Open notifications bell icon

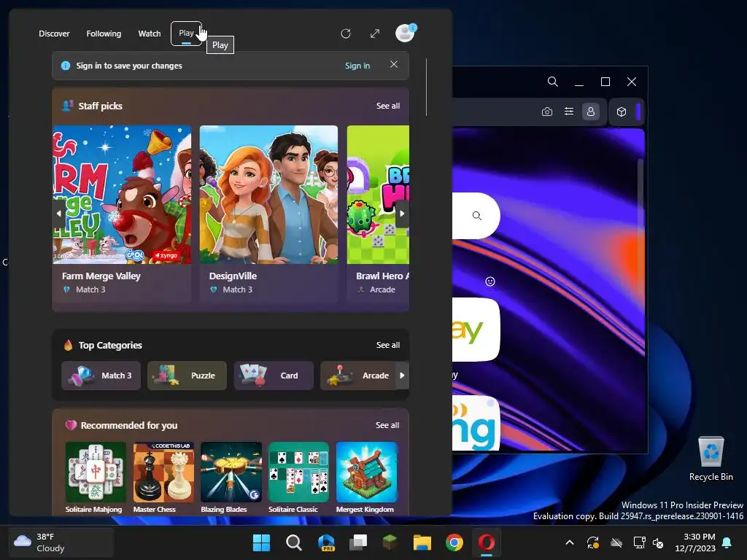click(x=727, y=542)
